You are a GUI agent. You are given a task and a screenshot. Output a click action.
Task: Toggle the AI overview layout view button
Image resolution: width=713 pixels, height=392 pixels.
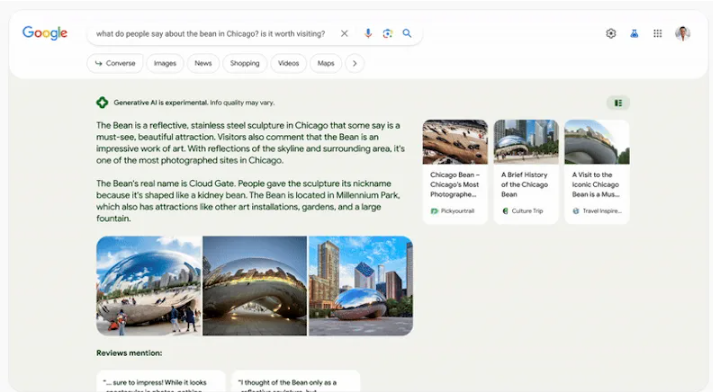click(x=618, y=103)
